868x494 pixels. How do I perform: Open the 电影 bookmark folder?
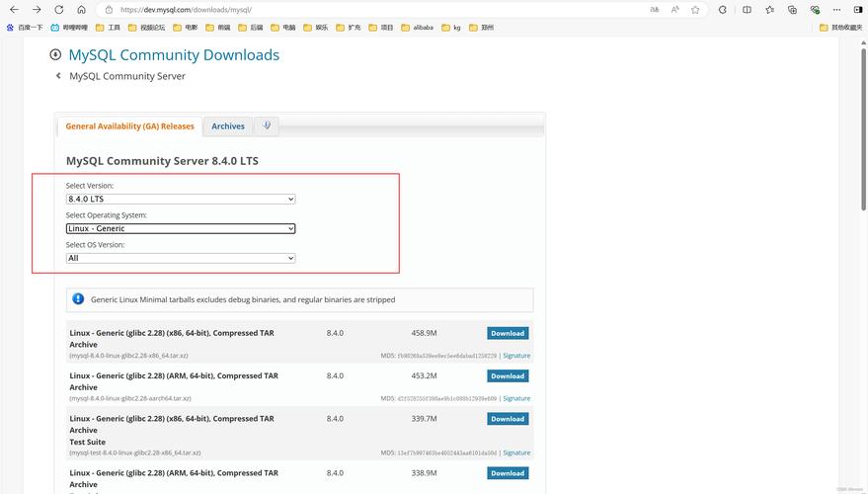pyautogui.click(x=186, y=27)
